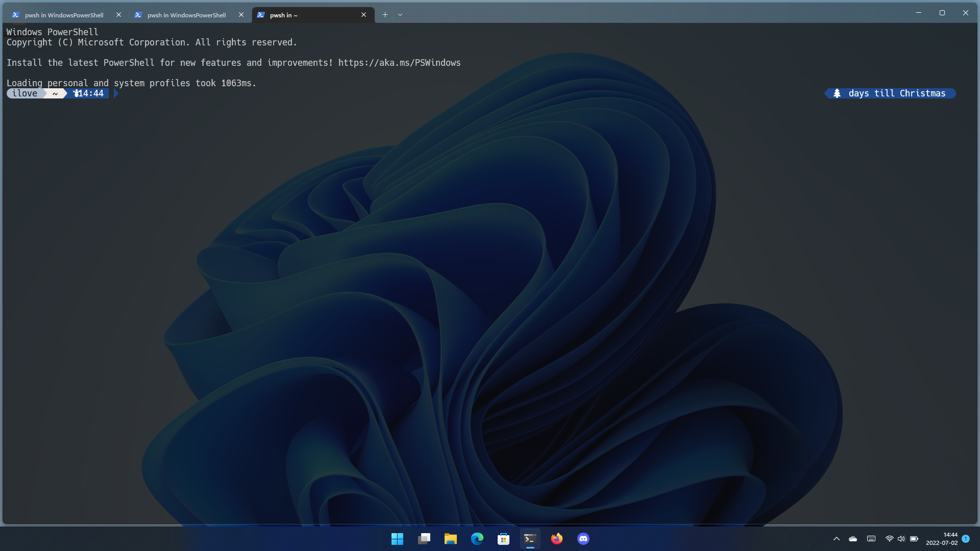Show hidden system tray icons

(x=837, y=539)
